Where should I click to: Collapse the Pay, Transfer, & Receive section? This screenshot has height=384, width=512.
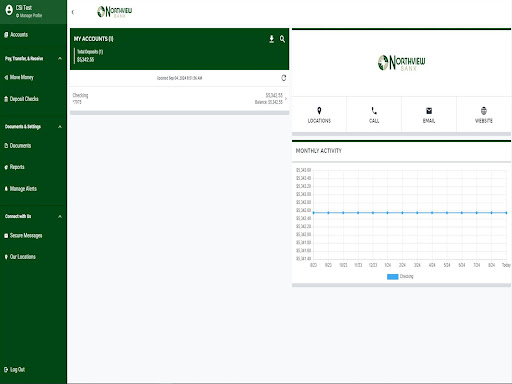[x=60, y=59]
